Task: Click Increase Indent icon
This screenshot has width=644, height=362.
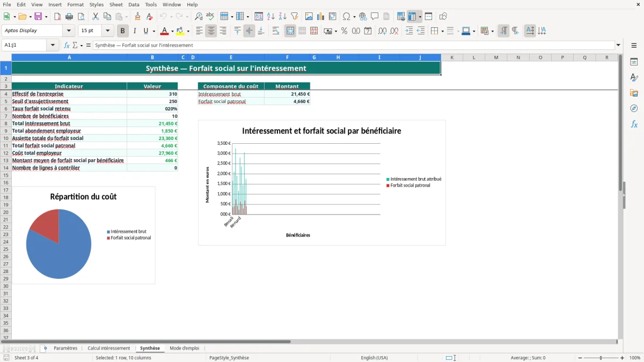Action: (409, 31)
